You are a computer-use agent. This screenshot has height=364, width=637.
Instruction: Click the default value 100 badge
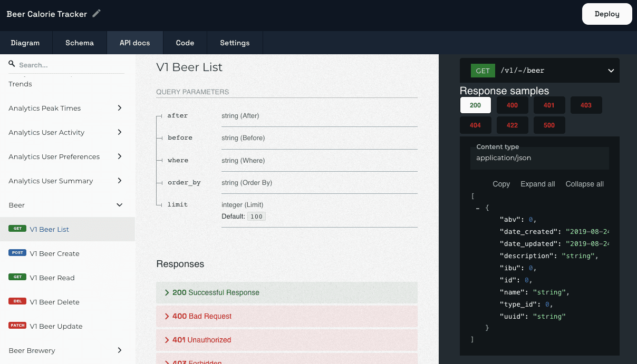(256, 217)
